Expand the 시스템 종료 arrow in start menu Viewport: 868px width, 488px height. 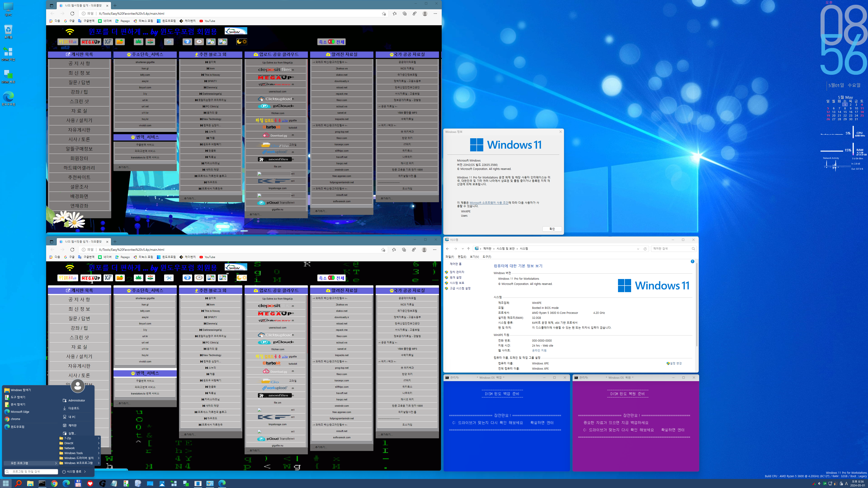tap(85, 472)
